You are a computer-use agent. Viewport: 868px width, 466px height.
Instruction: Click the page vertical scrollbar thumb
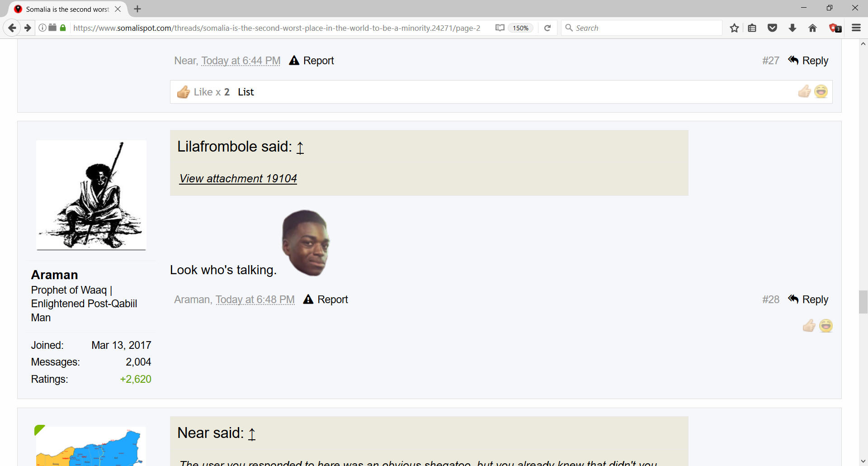click(x=863, y=302)
